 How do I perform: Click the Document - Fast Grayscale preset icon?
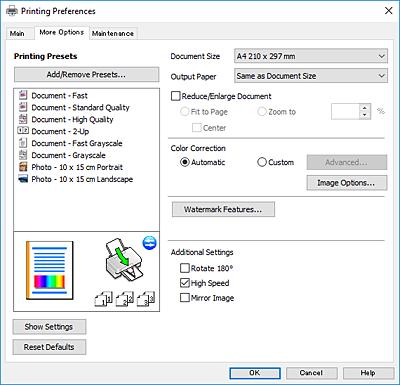coord(23,143)
